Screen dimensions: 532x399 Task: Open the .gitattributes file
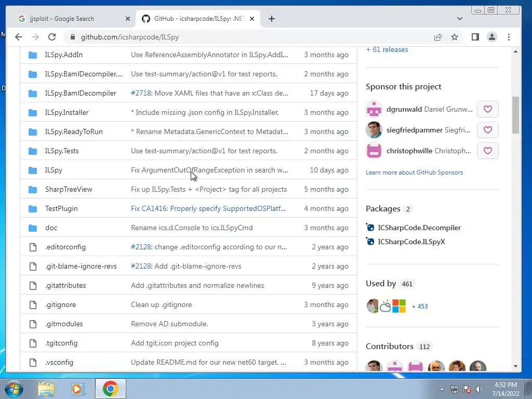click(65, 285)
